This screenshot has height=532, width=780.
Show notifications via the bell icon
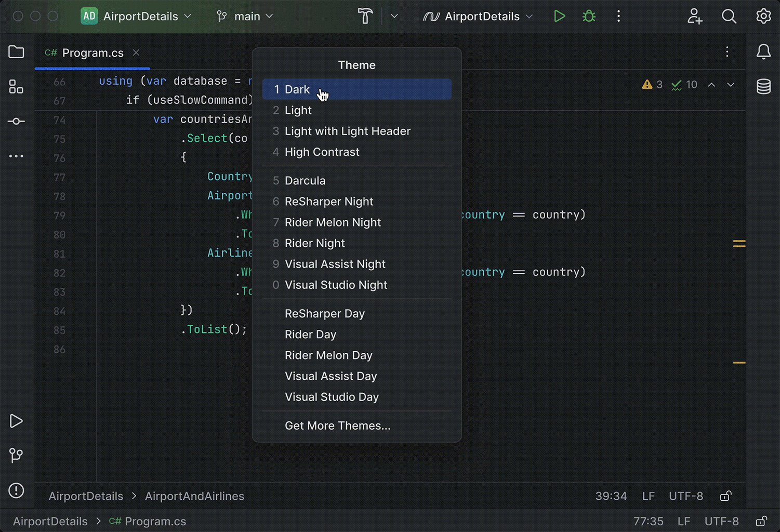point(763,52)
